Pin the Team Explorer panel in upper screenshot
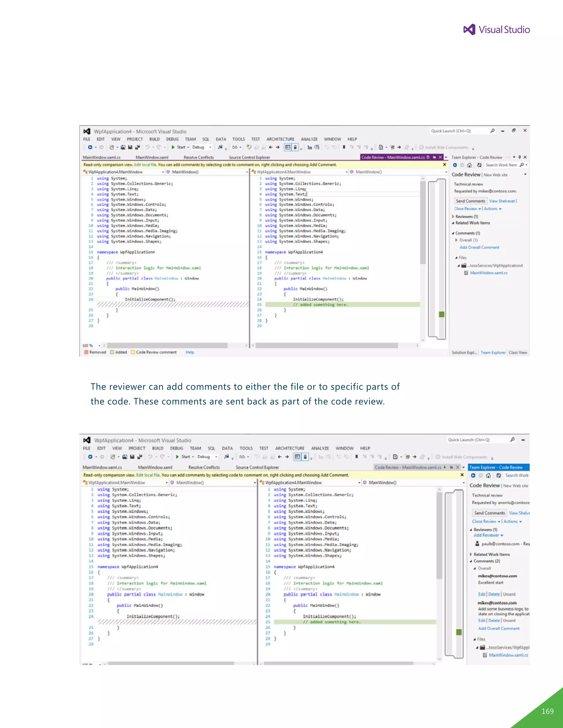The image size is (563, 728). 519,157
